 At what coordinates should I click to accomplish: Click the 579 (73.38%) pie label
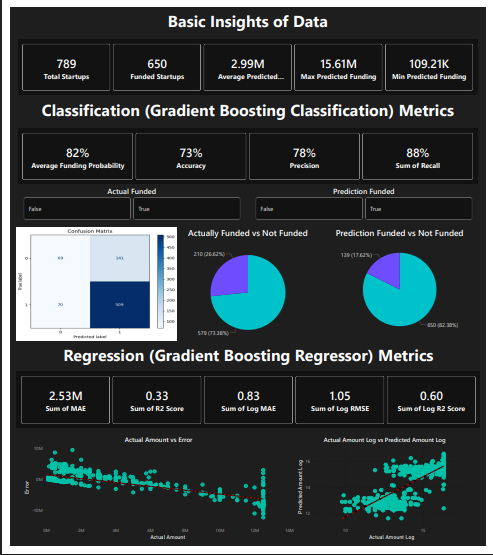[x=213, y=333]
